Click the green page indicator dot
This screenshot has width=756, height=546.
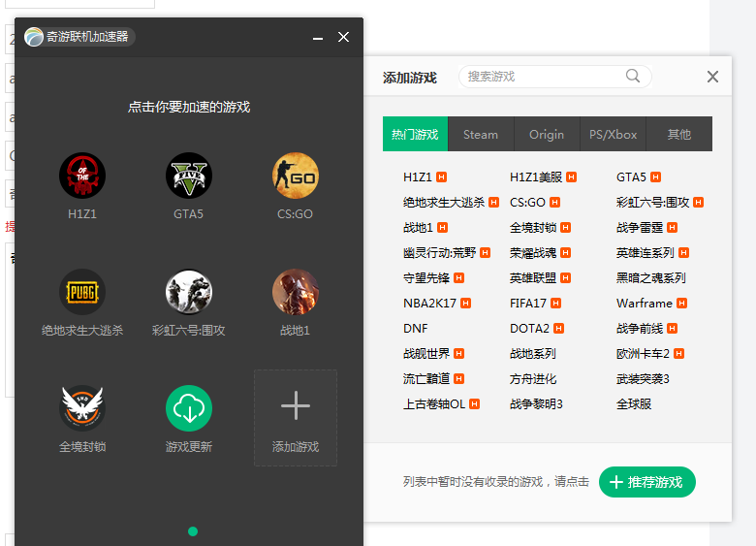(193, 531)
